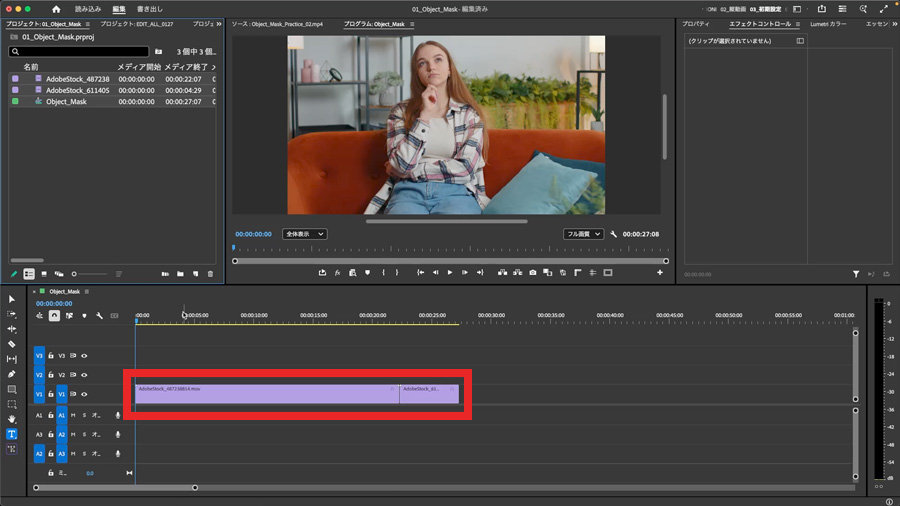
Task: Click the Mark In button
Action: click(383, 273)
